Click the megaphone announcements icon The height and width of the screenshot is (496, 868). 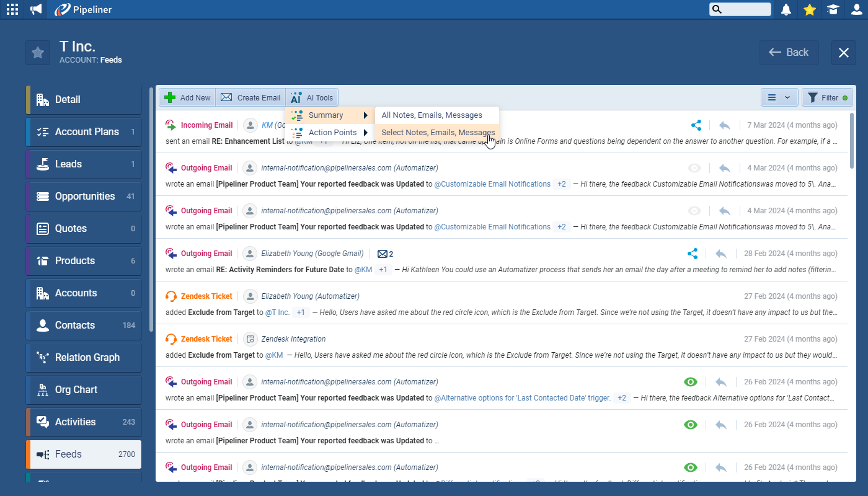tap(36, 9)
